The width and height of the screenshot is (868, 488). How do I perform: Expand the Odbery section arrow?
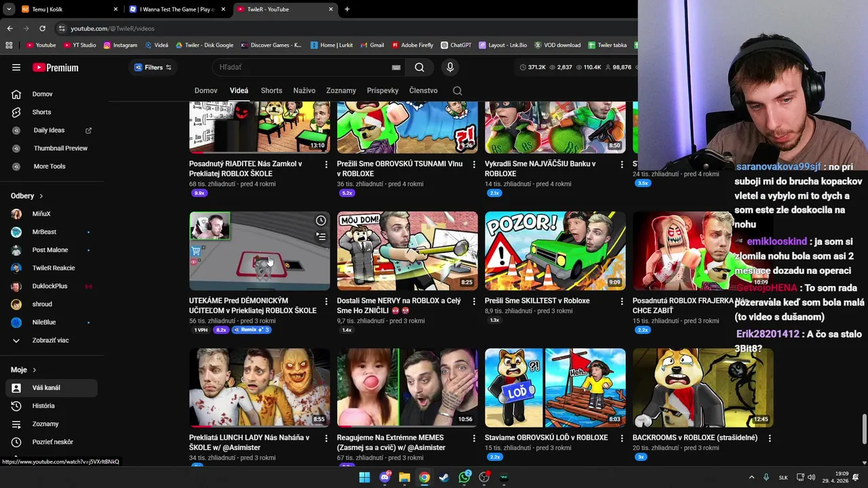point(41,196)
